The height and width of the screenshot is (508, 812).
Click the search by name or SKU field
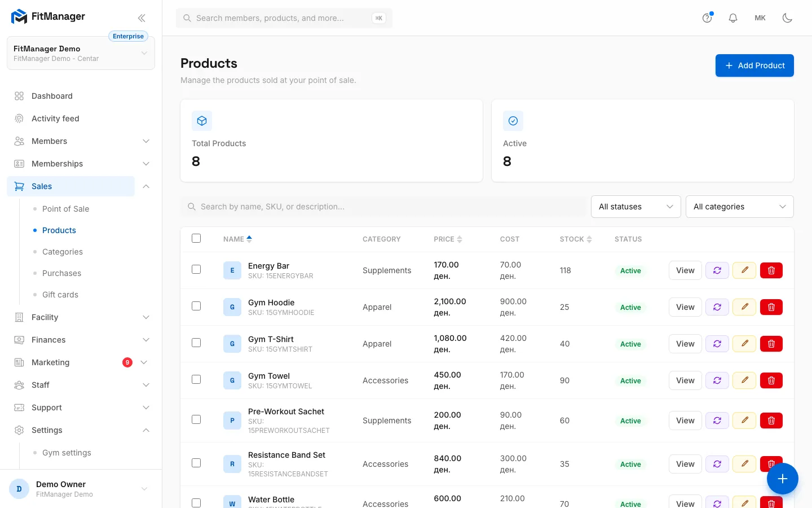coord(383,207)
